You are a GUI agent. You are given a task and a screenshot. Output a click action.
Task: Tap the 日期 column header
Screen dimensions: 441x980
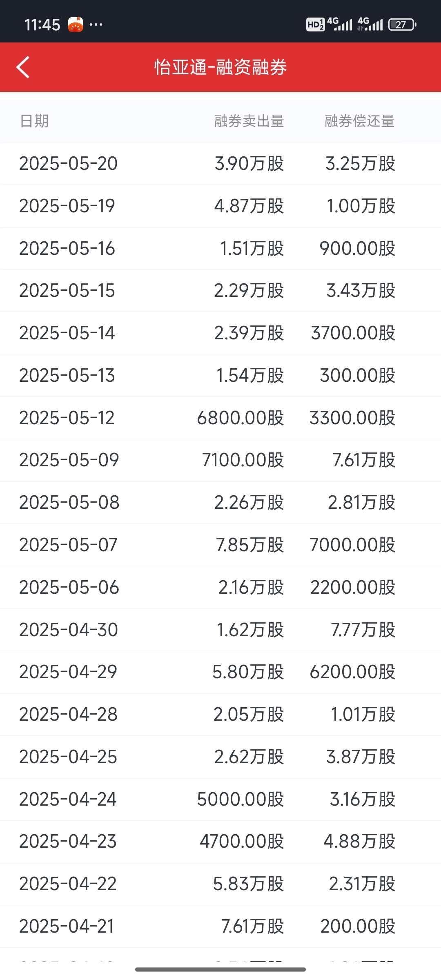coord(34,121)
